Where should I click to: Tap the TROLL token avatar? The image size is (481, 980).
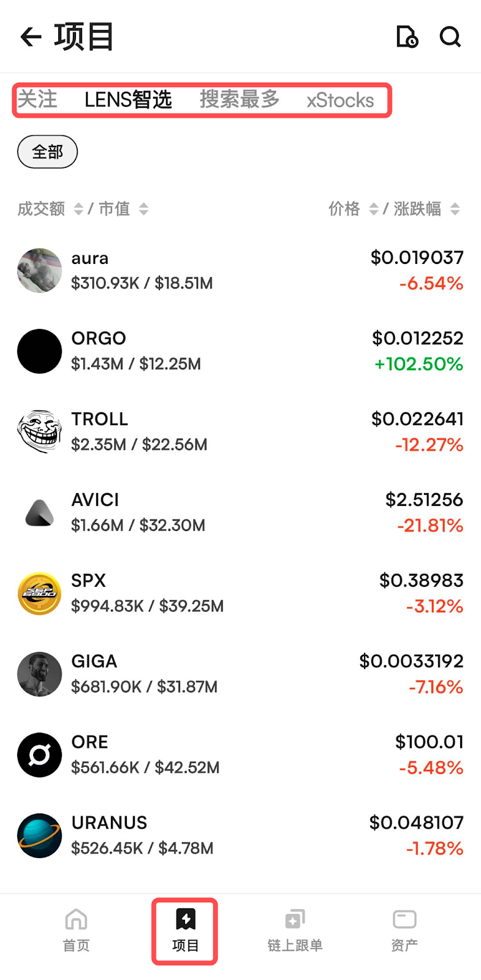[40, 432]
